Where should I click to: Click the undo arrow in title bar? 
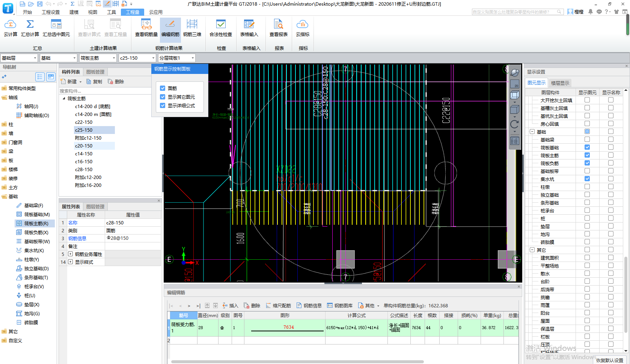48,4
